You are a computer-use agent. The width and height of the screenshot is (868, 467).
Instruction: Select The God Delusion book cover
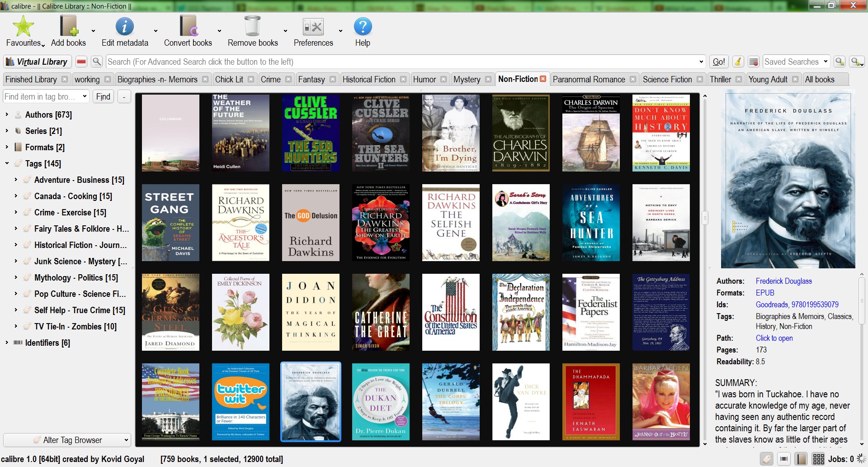point(311,222)
